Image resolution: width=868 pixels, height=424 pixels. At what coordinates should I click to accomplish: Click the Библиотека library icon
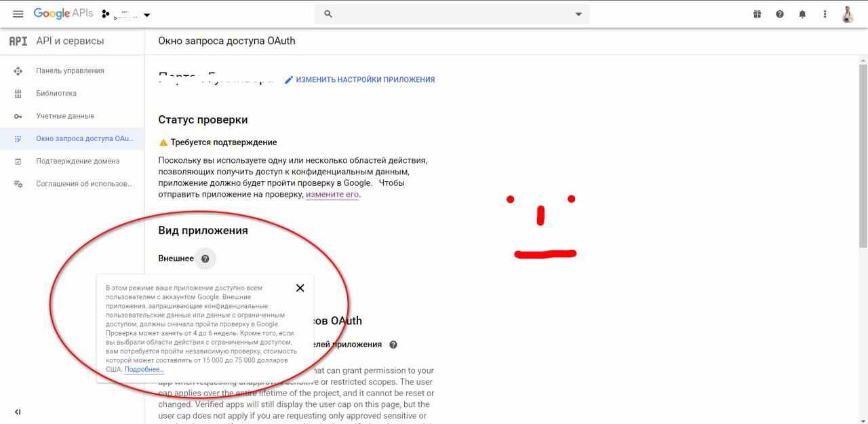pos(18,94)
